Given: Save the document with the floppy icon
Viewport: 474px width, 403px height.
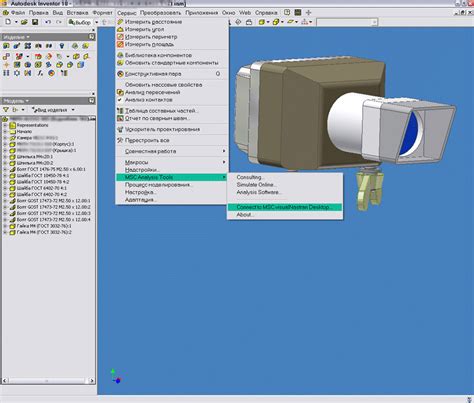Looking at the screenshot, I should coord(35,22).
